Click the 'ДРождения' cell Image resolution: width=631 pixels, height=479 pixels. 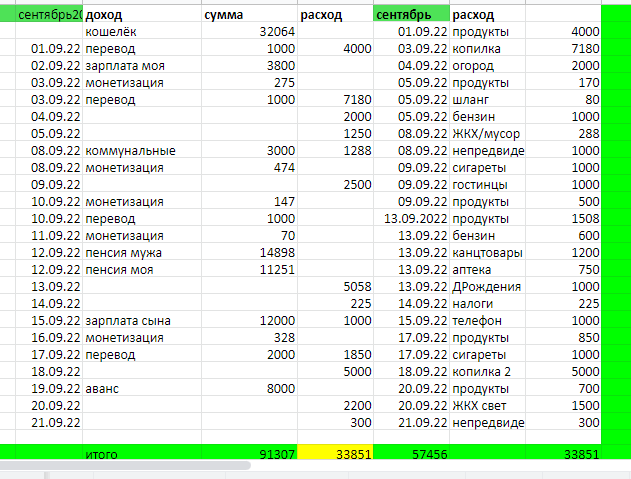coord(487,287)
